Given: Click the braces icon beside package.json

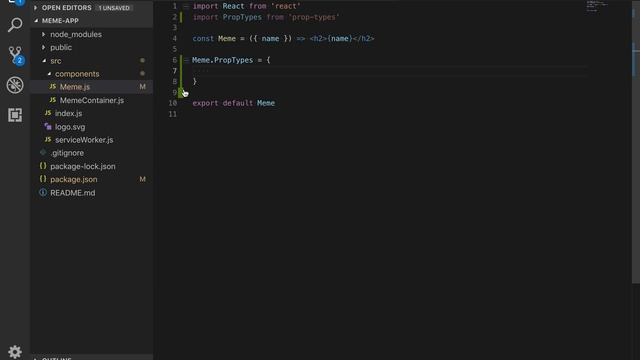Looking at the screenshot, I should point(43,179).
